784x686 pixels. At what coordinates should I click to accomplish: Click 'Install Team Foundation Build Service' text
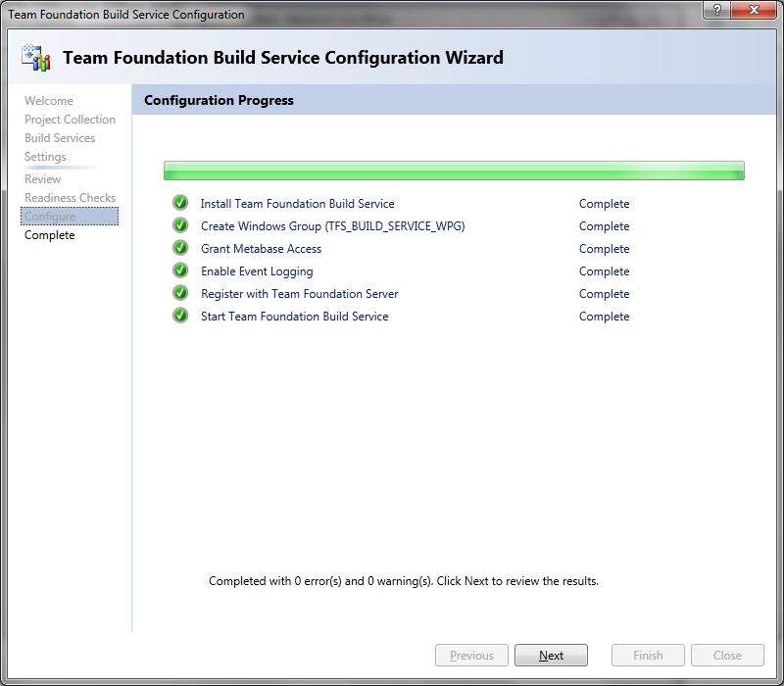coord(298,204)
